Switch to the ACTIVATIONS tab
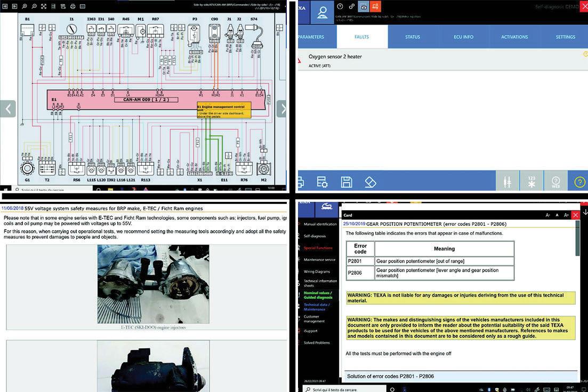This screenshot has height=392, width=588. [514, 37]
